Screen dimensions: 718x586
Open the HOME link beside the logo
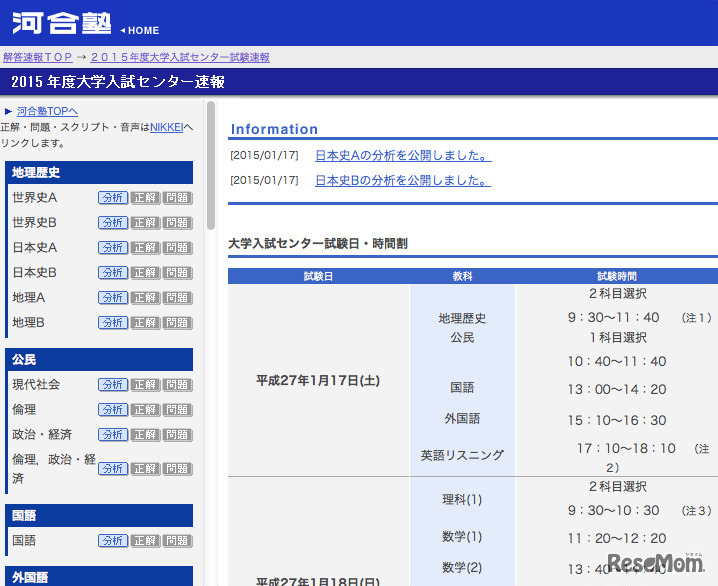(142, 31)
